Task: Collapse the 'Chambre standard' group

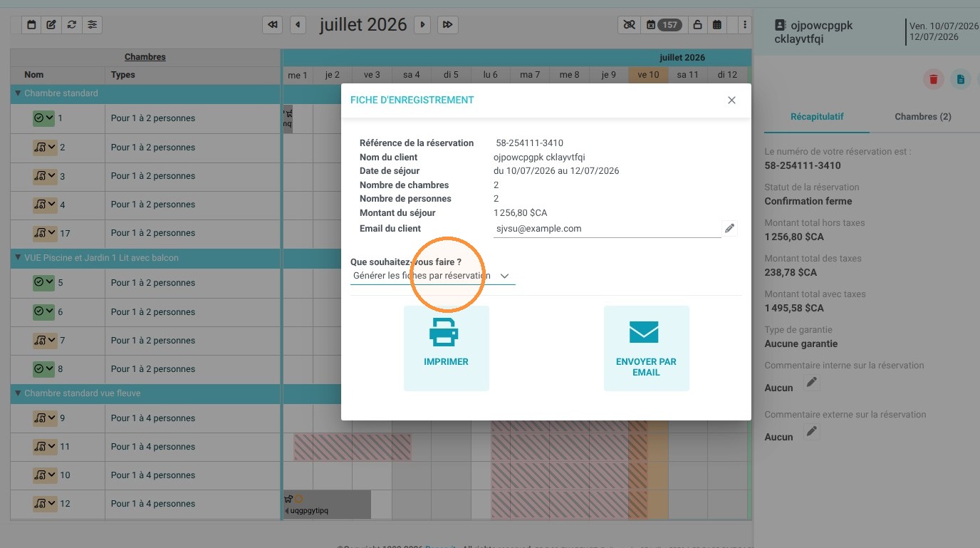Action: tap(18, 93)
